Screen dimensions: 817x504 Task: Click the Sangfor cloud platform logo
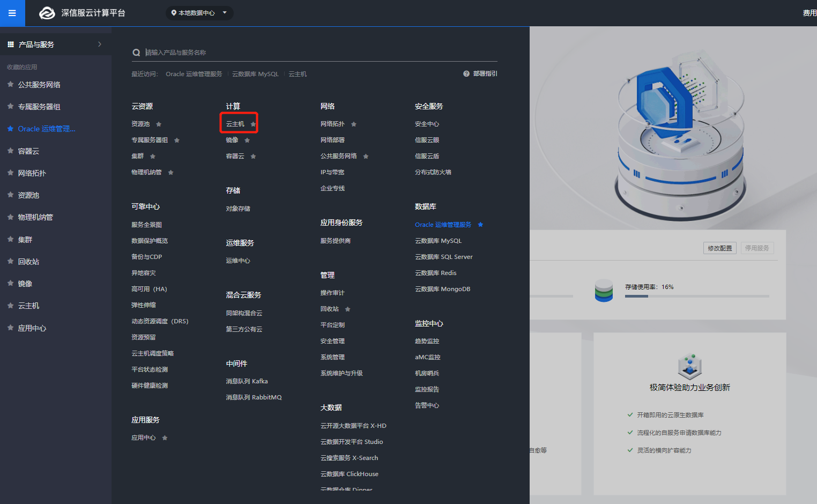[x=47, y=13]
